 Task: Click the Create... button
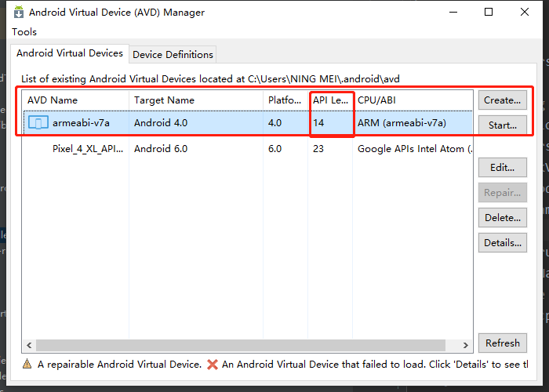coord(503,100)
